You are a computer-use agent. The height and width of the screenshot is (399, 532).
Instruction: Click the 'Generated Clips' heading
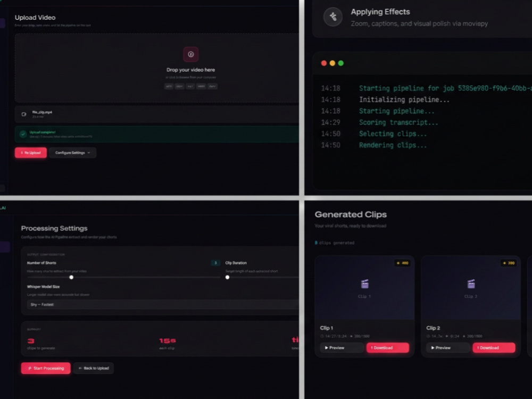[351, 214]
